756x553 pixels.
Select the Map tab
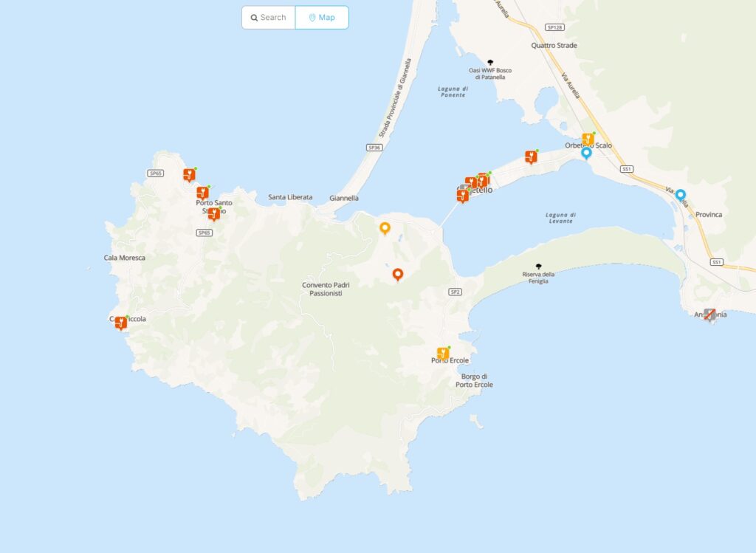(x=322, y=18)
